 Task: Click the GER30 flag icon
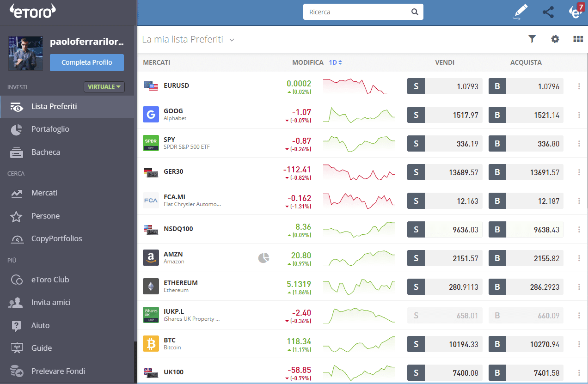pyautogui.click(x=151, y=172)
